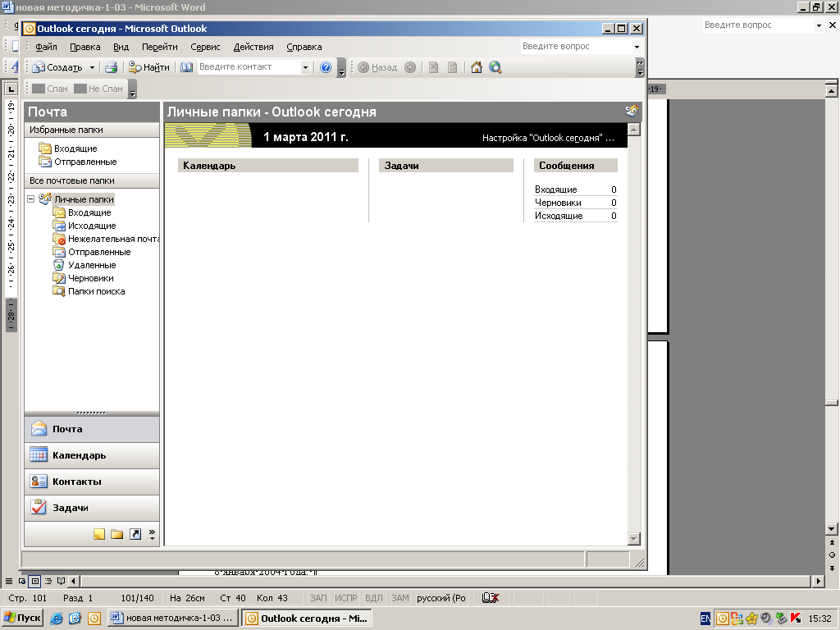Screen dimensions: 840x630
Task: Click the Спам toolbar button
Action: 50,89
